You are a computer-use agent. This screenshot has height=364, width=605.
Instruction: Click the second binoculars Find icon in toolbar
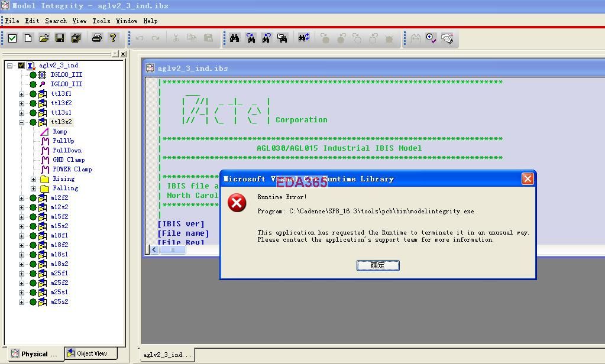pos(251,38)
